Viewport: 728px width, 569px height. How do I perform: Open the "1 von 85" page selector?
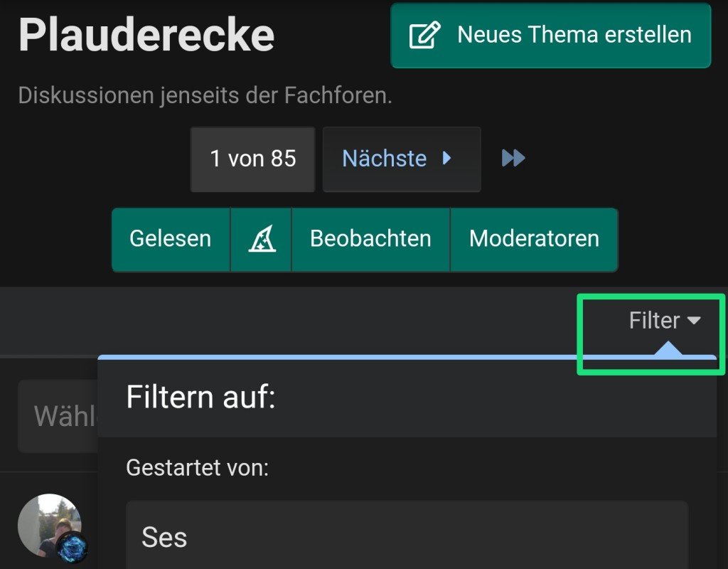252,159
